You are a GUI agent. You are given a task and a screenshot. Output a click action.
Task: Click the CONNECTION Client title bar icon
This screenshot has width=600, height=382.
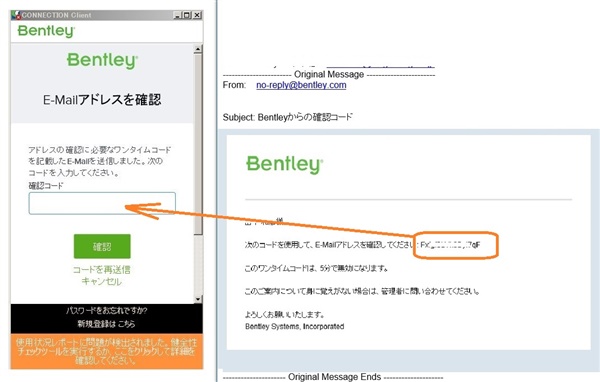[x=16, y=15]
